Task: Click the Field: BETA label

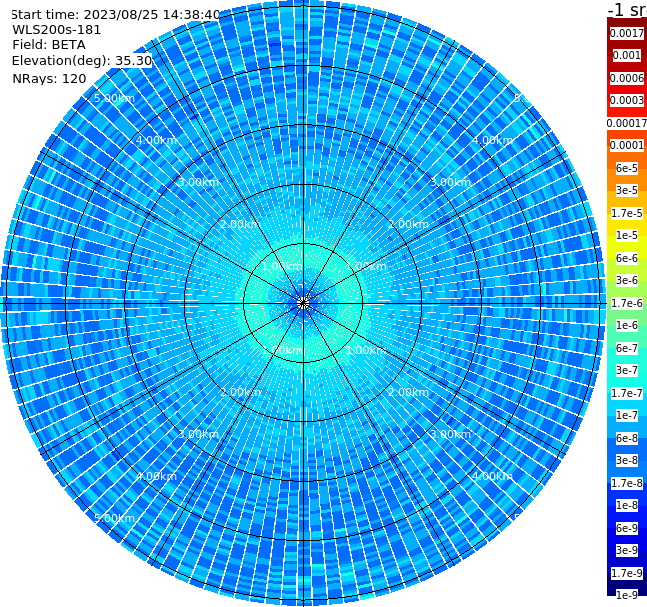Action: click(49, 45)
